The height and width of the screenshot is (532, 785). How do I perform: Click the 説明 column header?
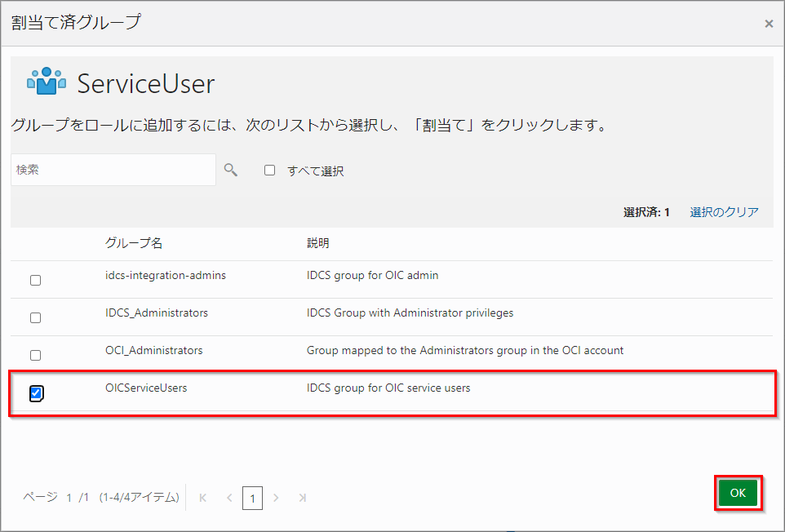pyautogui.click(x=318, y=243)
